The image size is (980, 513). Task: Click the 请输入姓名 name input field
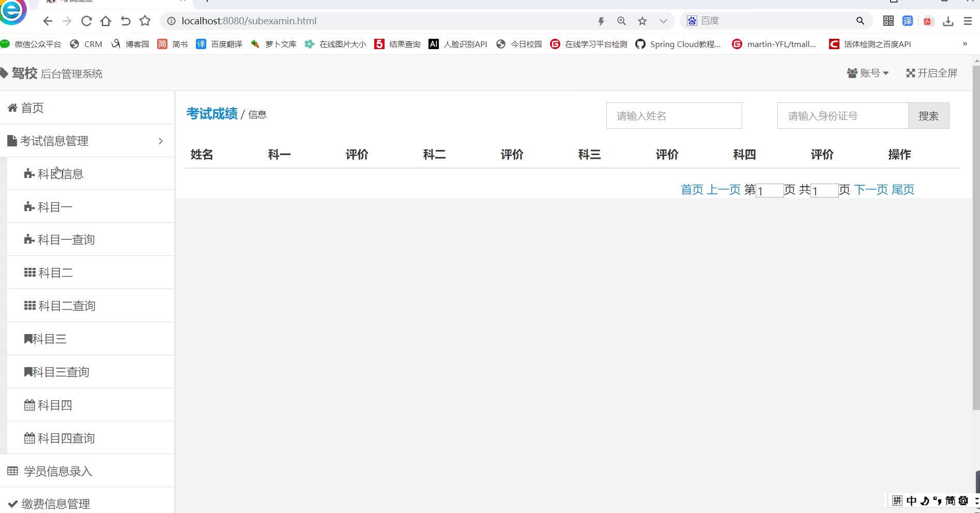[x=674, y=116]
